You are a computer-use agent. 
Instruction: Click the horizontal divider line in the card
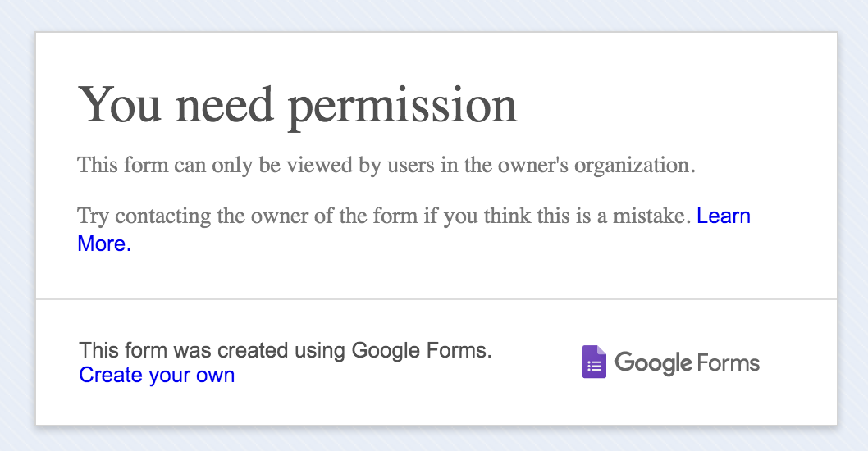[x=436, y=299]
